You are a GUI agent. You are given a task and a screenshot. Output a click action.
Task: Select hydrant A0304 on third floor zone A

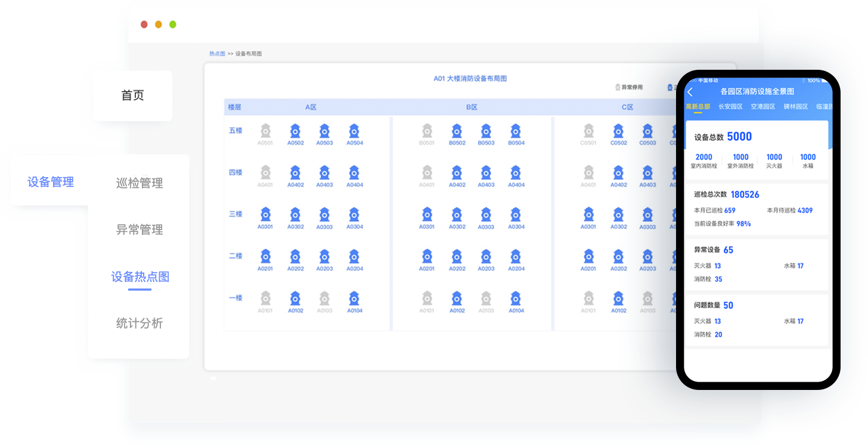tap(354, 215)
